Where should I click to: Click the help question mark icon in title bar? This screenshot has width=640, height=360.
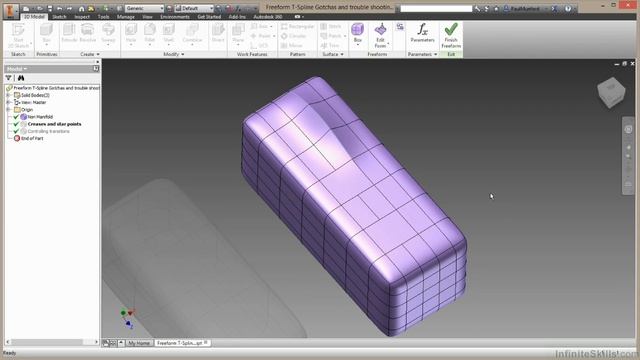click(568, 8)
